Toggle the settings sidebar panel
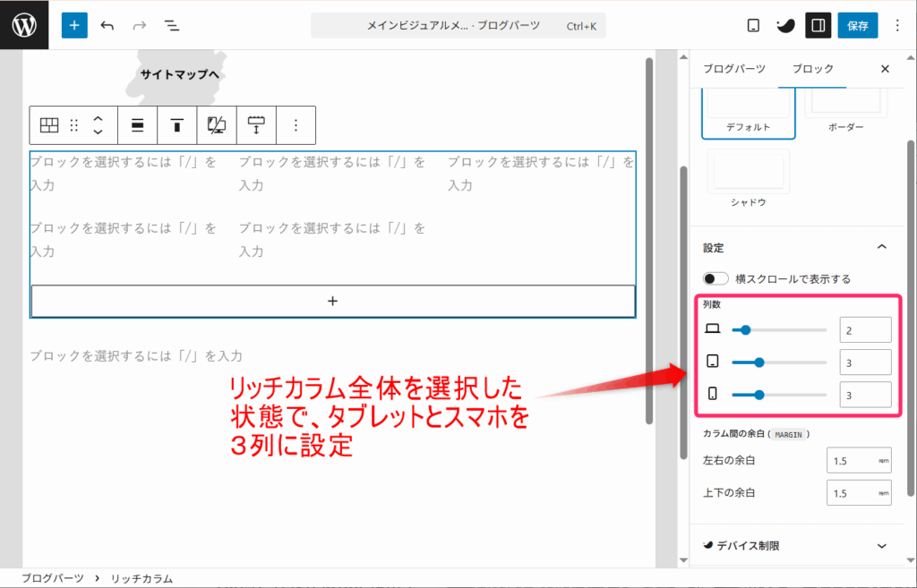 [x=818, y=26]
